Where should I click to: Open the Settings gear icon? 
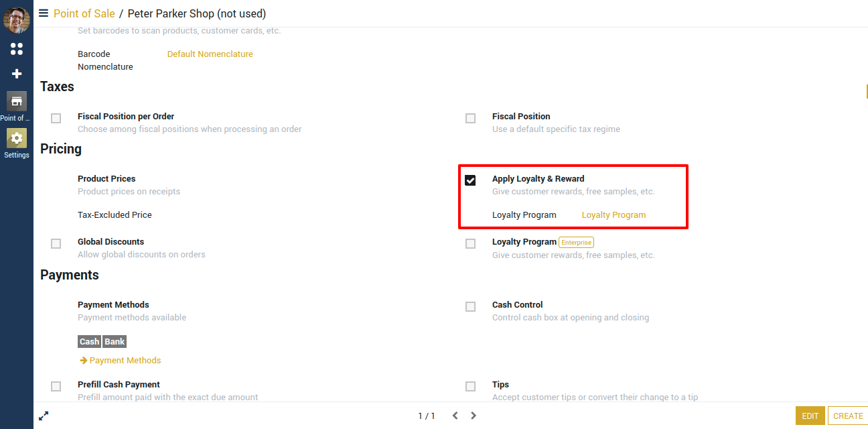click(x=17, y=139)
